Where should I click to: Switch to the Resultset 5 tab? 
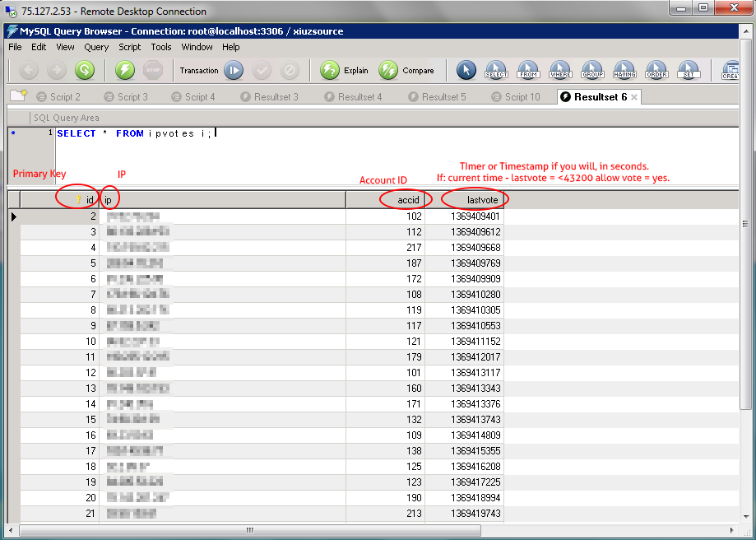[x=438, y=97]
